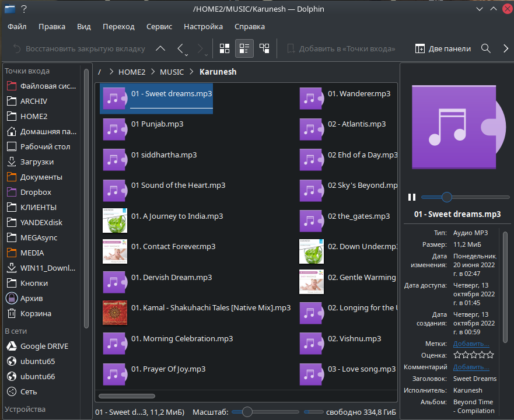The height and width of the screenshot is (420, 514).
Task: Open Файловая система in places panel
Action: point(41,86)
